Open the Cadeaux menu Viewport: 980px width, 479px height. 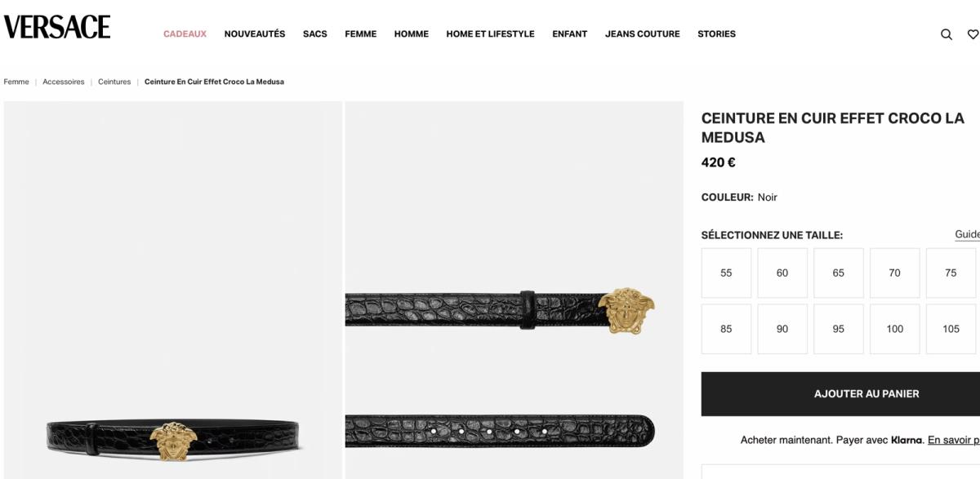(x=185, y=34)
